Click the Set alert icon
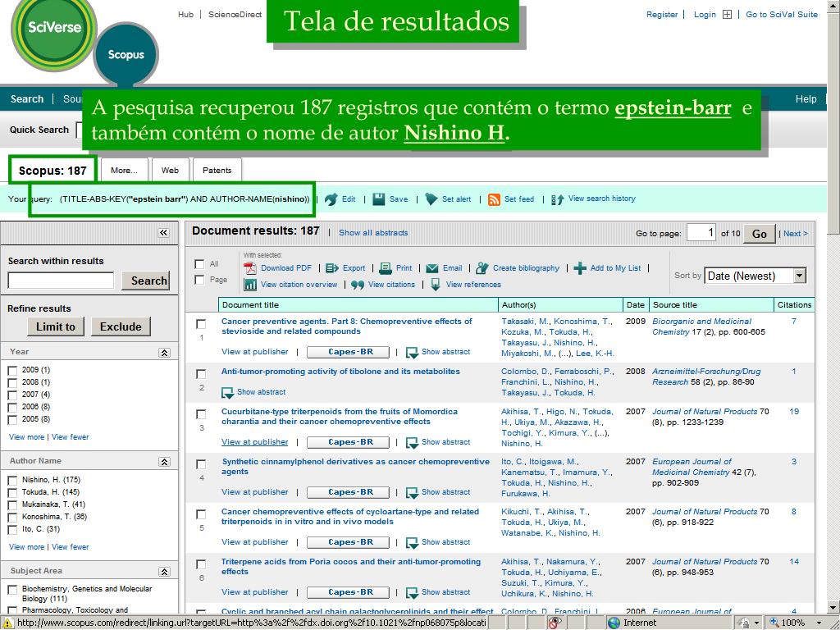This screenshot has width=840, height=630. [431, 199]
